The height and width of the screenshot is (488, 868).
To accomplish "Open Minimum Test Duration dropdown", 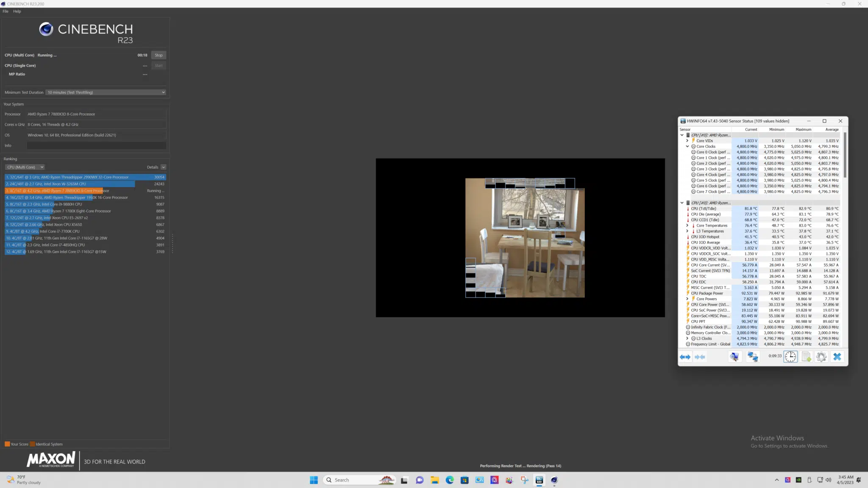I will [x=106, y=92].
